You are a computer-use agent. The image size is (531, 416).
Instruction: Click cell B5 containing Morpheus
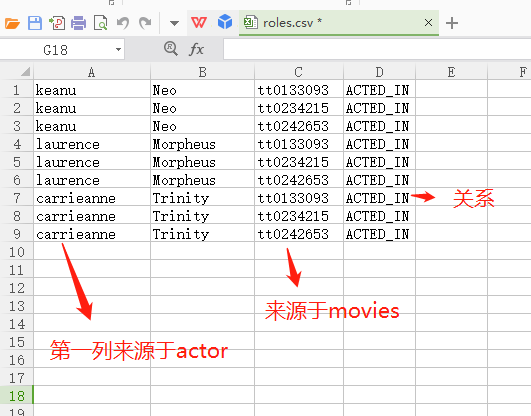202,162
